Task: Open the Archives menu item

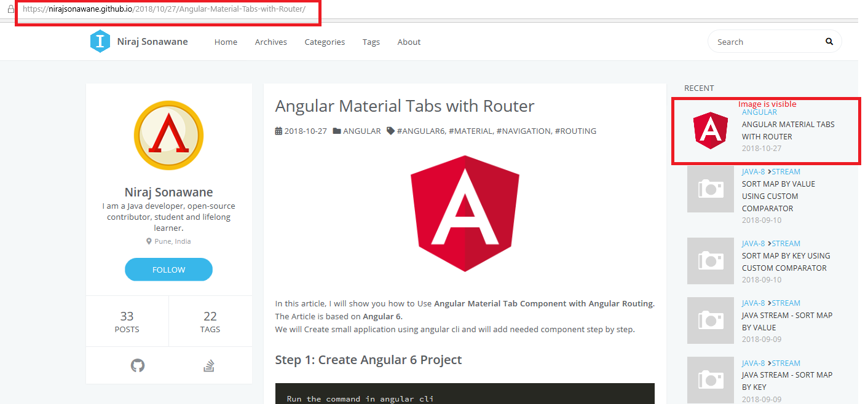Action: (270, 42)
